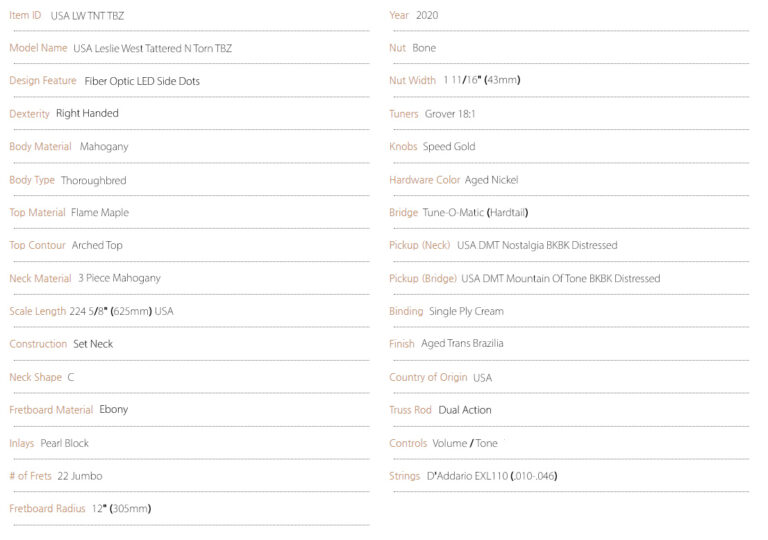Click the Nut Width label
Image resolution: width=768 pixels, height=540 pixels.
(412, 80)
